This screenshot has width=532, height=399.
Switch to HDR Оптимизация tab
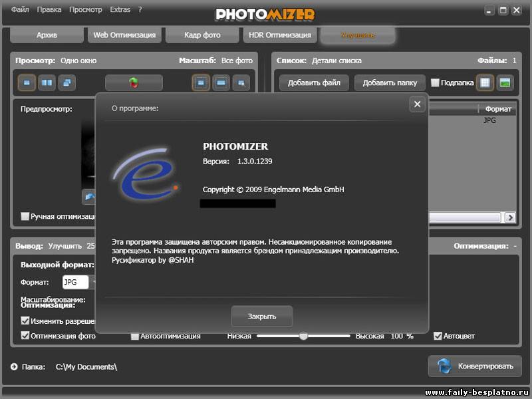coord(280,35)
